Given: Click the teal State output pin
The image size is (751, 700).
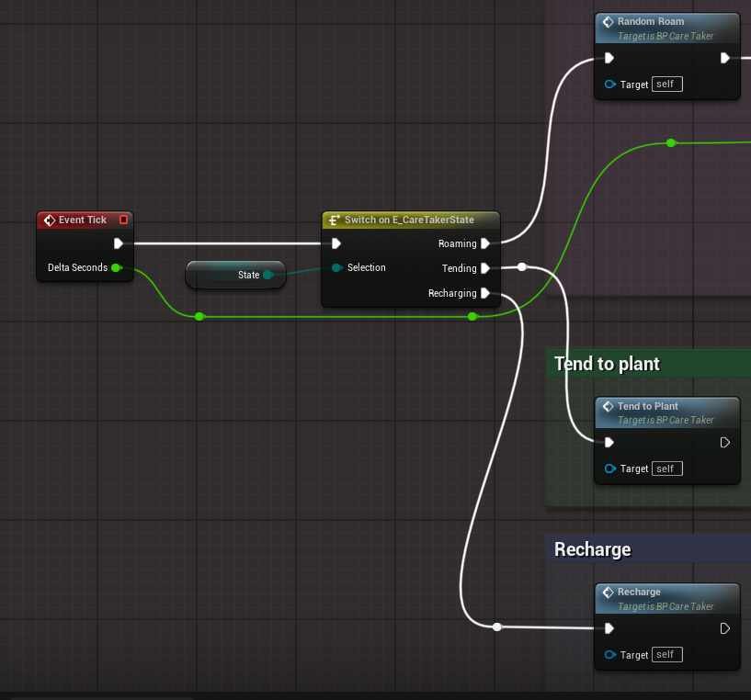Looking at the screenshot, I should tap(267, 275).
